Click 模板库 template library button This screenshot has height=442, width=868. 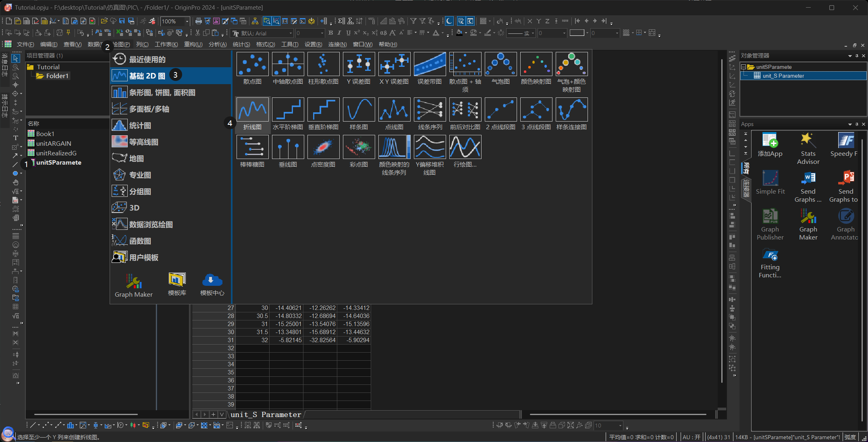(177, 284)
